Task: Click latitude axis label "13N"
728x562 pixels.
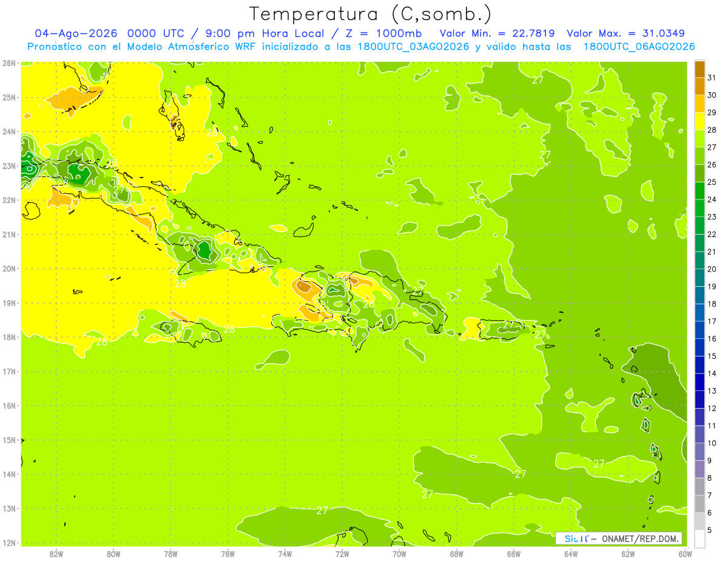Action: point(9,508)
